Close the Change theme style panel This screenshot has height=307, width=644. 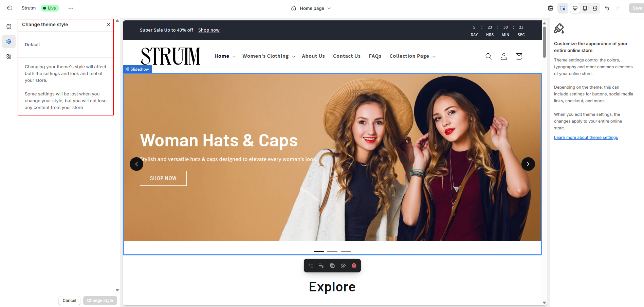tap(109, 24)
